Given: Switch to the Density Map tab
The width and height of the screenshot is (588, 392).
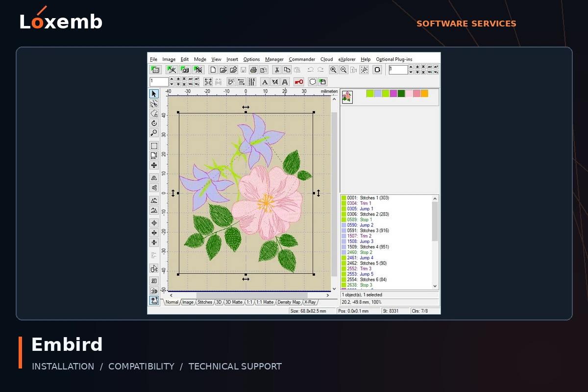Looking at the screenshot, I should pos(289,302).
